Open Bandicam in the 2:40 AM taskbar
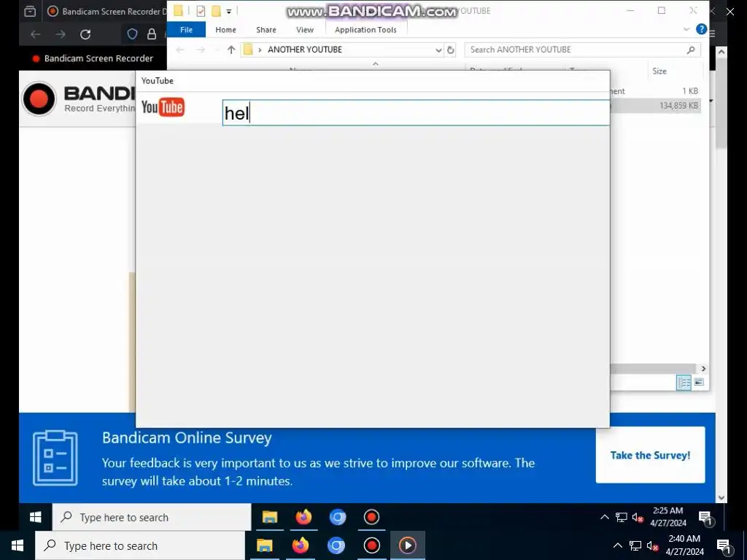This screenshot has height=560, width=747. tap(371, 545)
